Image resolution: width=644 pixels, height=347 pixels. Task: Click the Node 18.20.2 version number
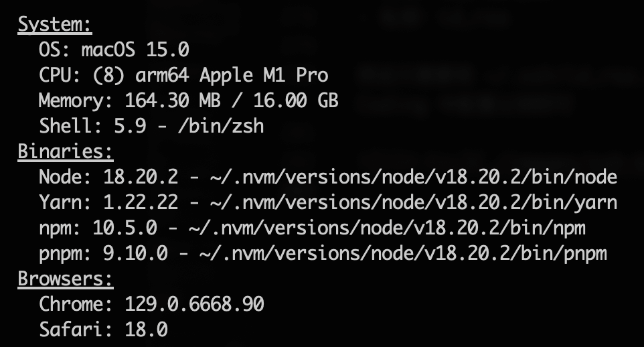[x=141, y=177]
